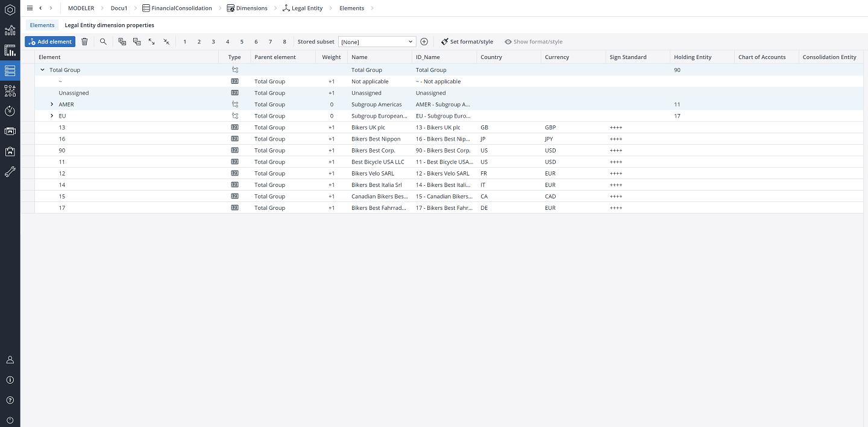Toggle Show format/style eye option

pos(533,42)
